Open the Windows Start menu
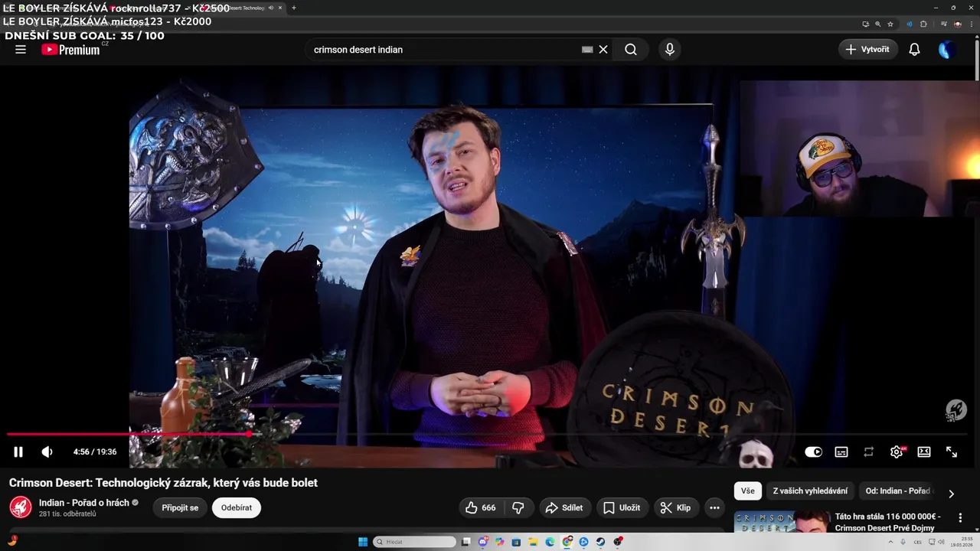This screenshot has height=551, width=980. (x=362, y=542)
